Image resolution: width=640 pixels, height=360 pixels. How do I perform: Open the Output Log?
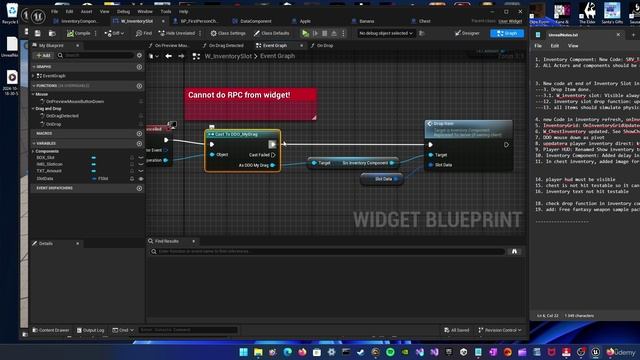pos(90,330)
